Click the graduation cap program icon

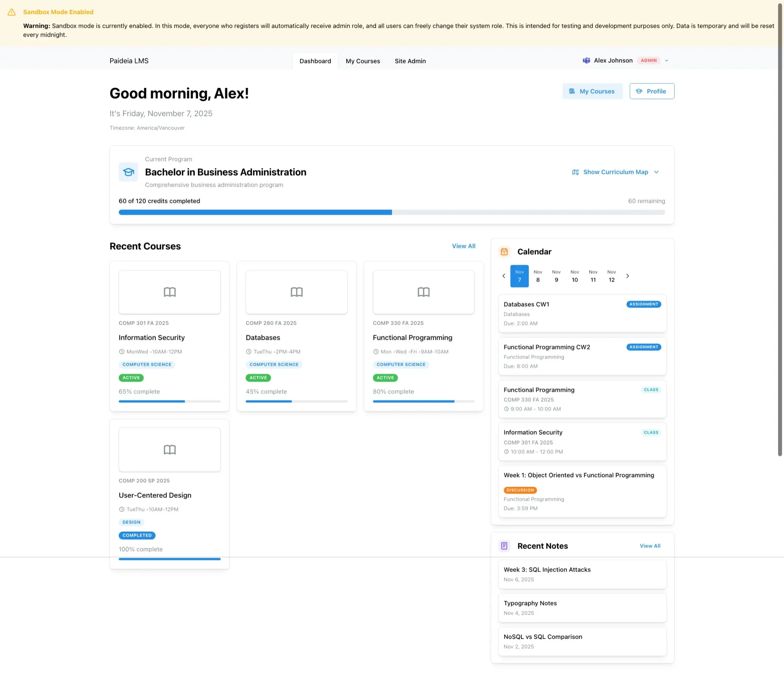click(x=128, y=172)
